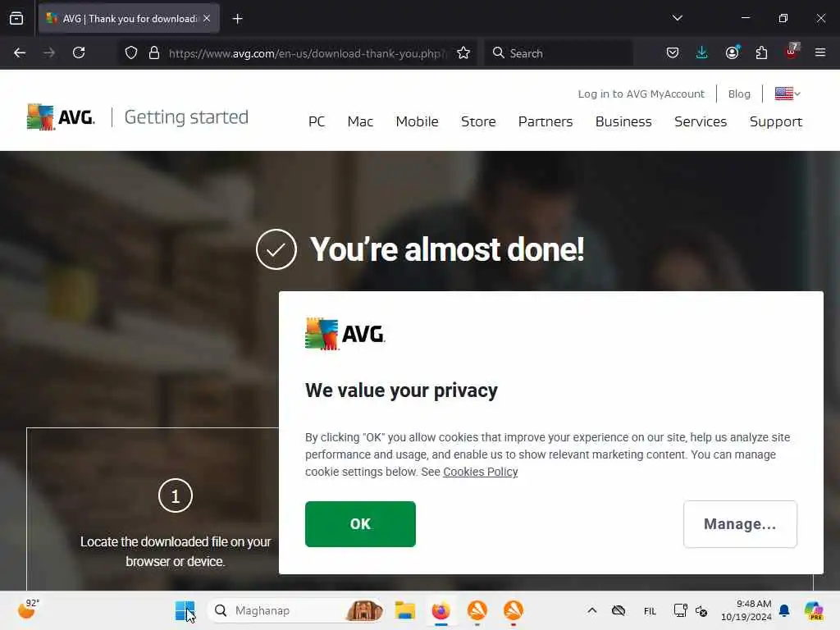The width and height of the screenshot is (840, 630).
Task: Close the AVG Thank you tab
Action: coord(207,19)
